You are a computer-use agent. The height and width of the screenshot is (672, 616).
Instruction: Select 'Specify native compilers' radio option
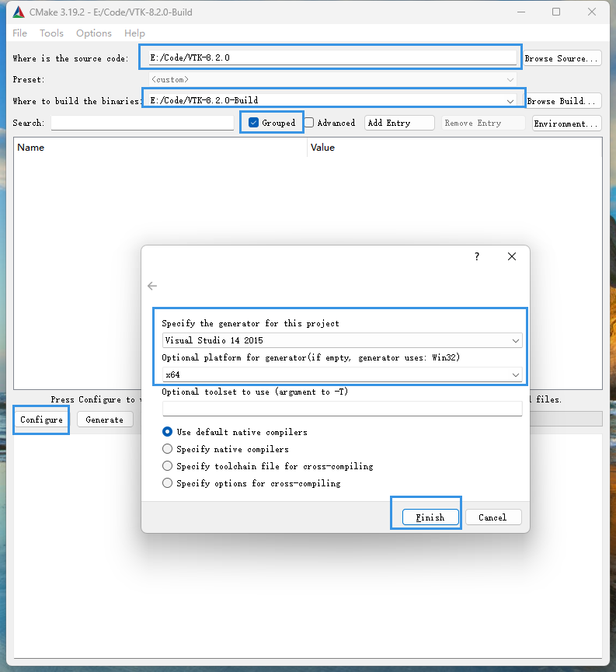click(167, 449)
